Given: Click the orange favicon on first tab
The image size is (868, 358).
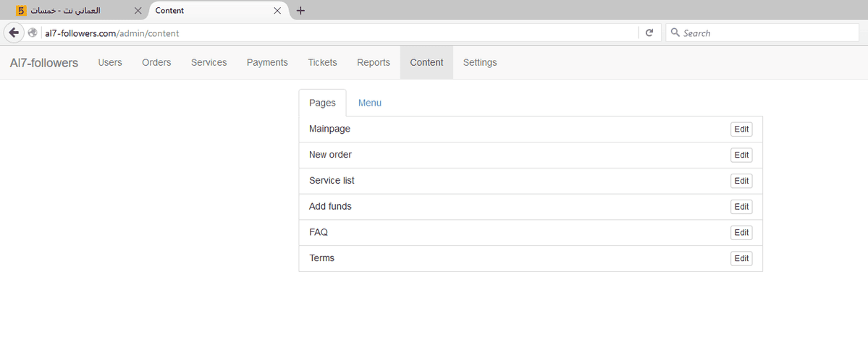Looking at the screenshot, I should pos(21,11).
